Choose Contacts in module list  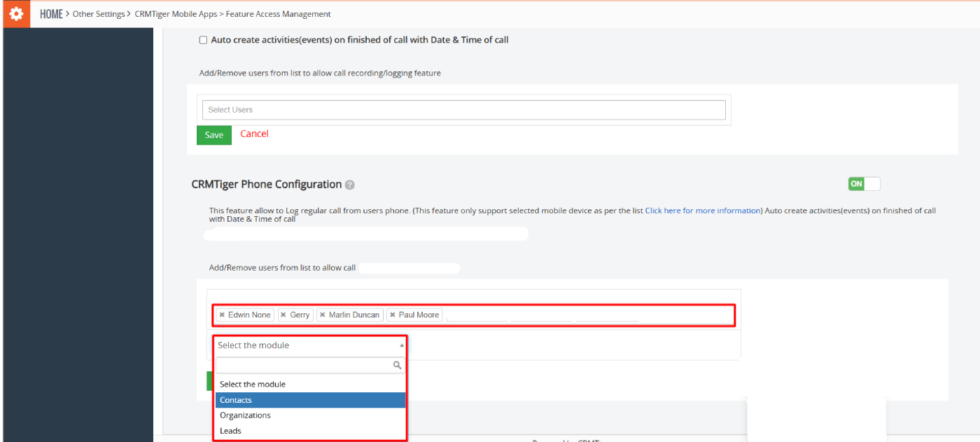point(311,400)
